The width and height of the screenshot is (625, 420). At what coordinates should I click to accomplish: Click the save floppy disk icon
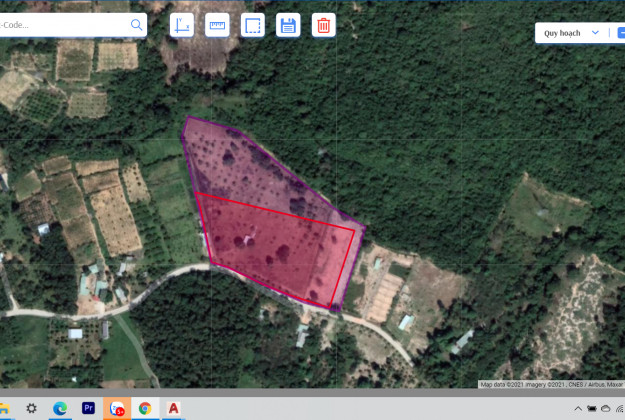tap(288, 25)
